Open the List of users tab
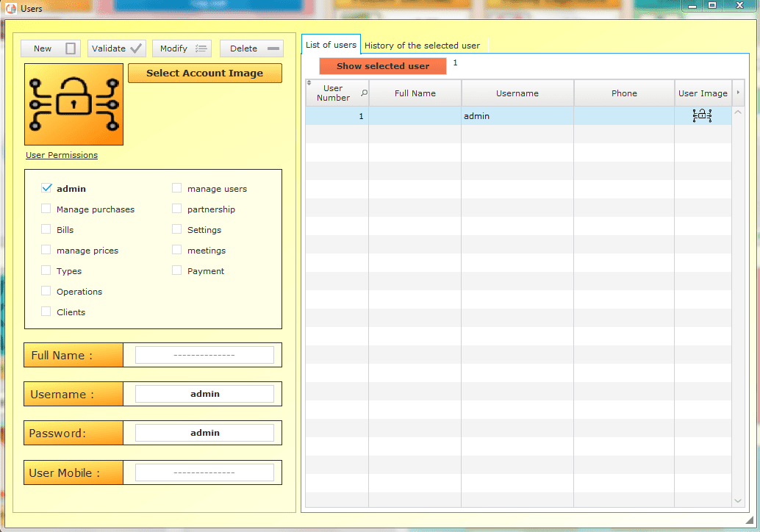760x532 pixels. (x=331, y=45)
